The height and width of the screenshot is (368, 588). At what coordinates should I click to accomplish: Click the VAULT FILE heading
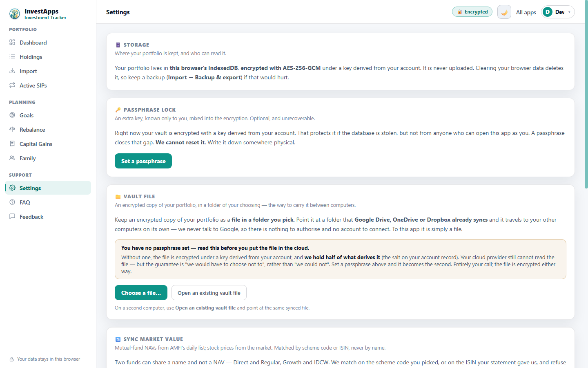(x=139, y=197)
